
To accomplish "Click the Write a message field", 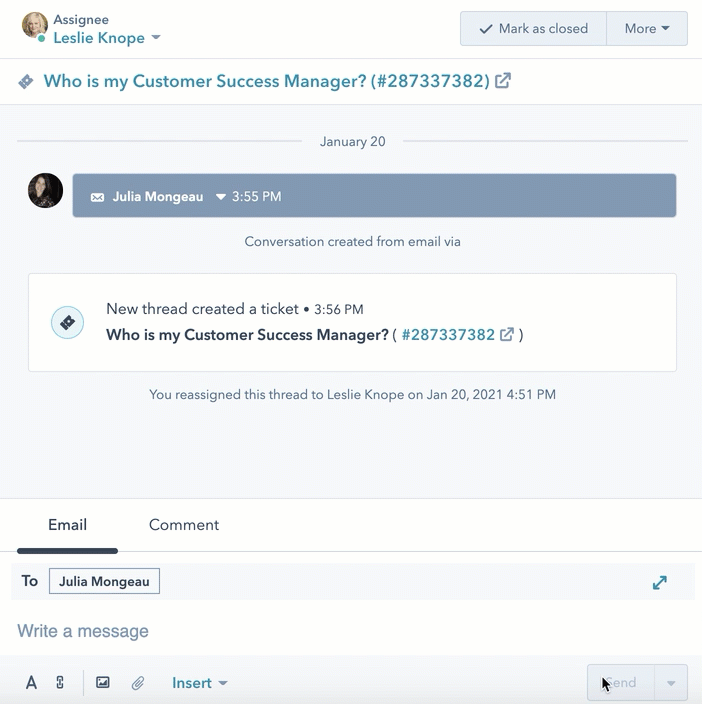I will click(x=300, y=631).
